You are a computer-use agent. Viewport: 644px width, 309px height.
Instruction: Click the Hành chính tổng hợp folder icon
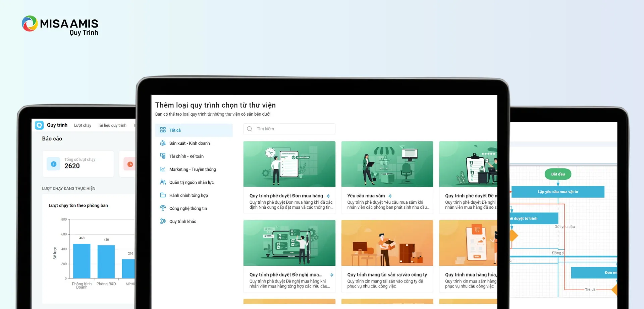pyautogui.click(x=163, y=195)
